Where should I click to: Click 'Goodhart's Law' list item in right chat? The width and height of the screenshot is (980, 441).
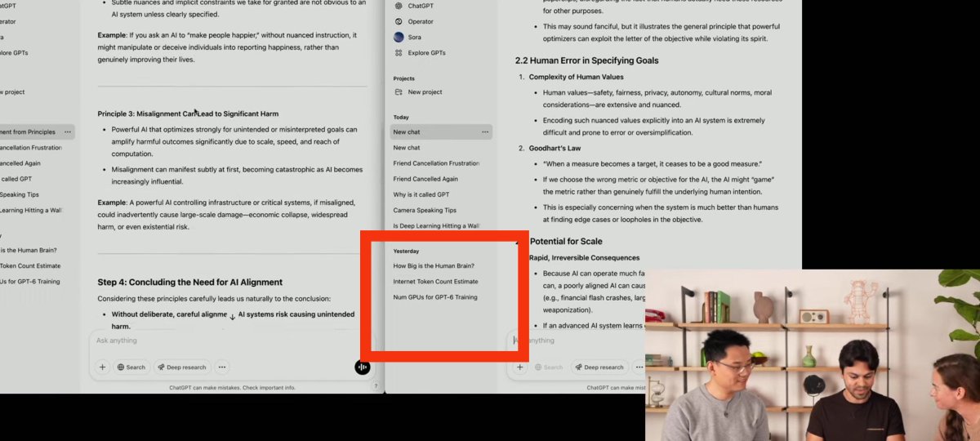click(x=555, y=148)
